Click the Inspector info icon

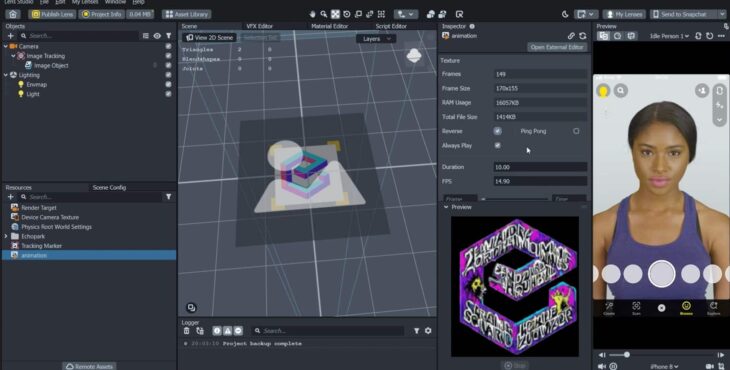[x=472, y=27]
